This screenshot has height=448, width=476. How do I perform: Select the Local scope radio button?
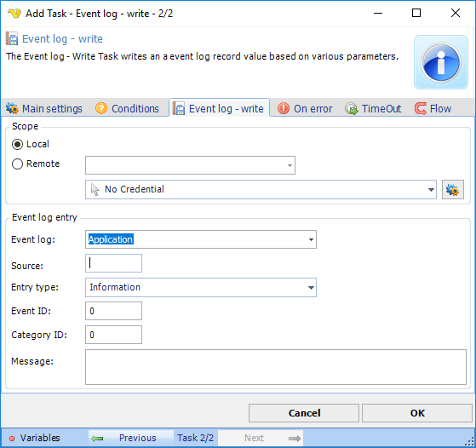17,144
